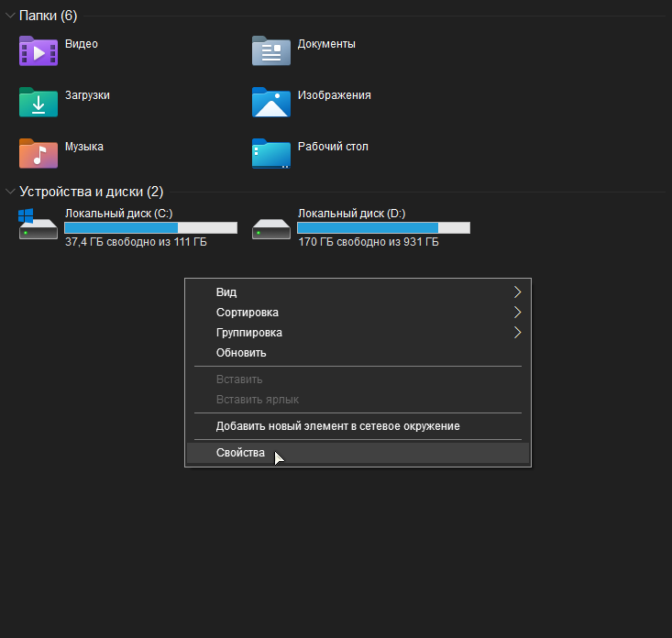Select the Видео folder icon

click(39, 51)
